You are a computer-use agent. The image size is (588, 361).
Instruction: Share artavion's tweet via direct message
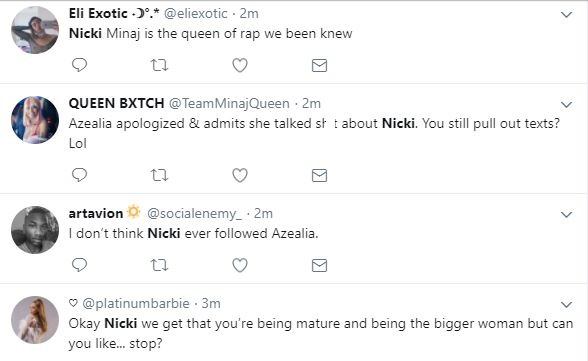point(320,265)
